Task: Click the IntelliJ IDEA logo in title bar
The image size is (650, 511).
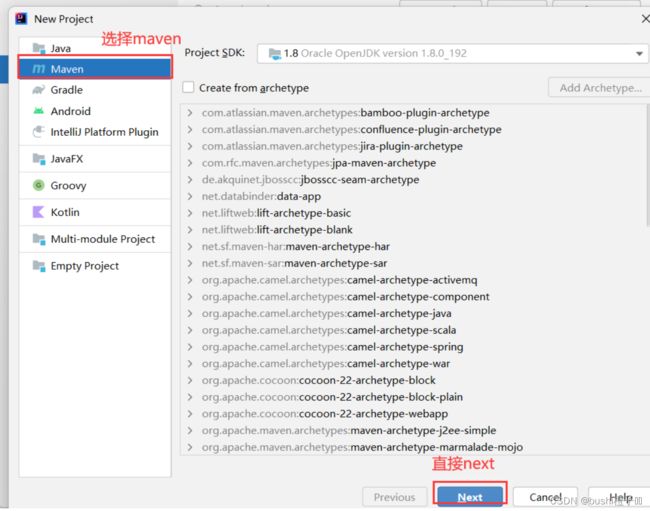Action: 21,19
